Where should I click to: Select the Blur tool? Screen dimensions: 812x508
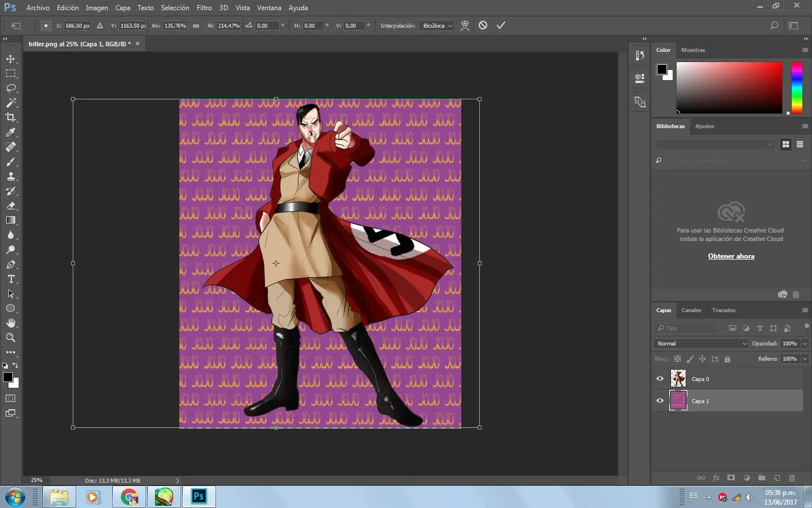(11, 235)
